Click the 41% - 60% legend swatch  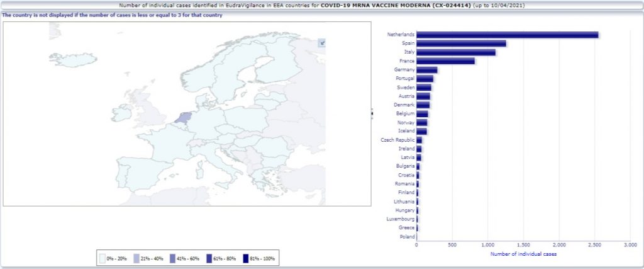[x=172, y=258]
